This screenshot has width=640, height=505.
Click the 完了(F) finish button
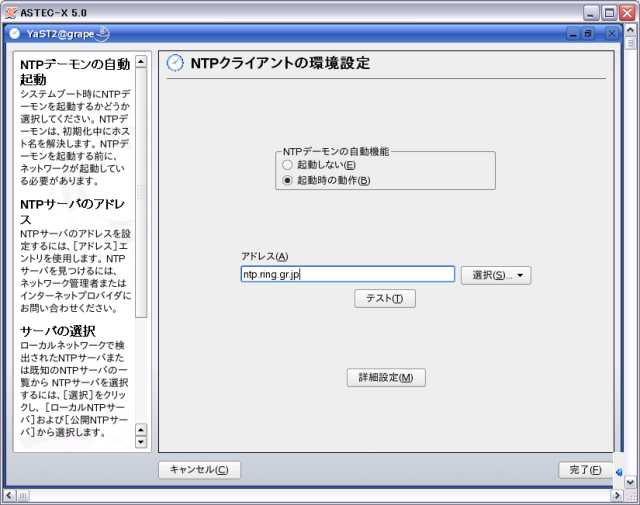pos(585,470)
